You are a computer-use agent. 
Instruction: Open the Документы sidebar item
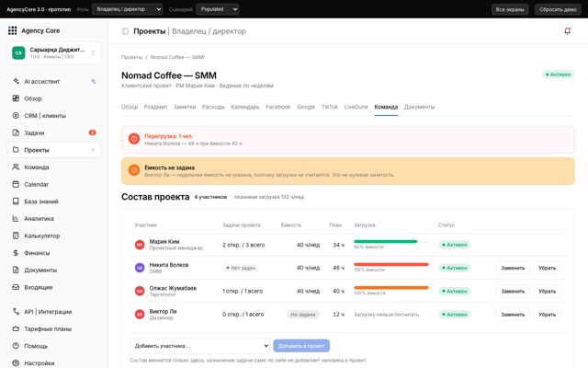pos(54,270)
